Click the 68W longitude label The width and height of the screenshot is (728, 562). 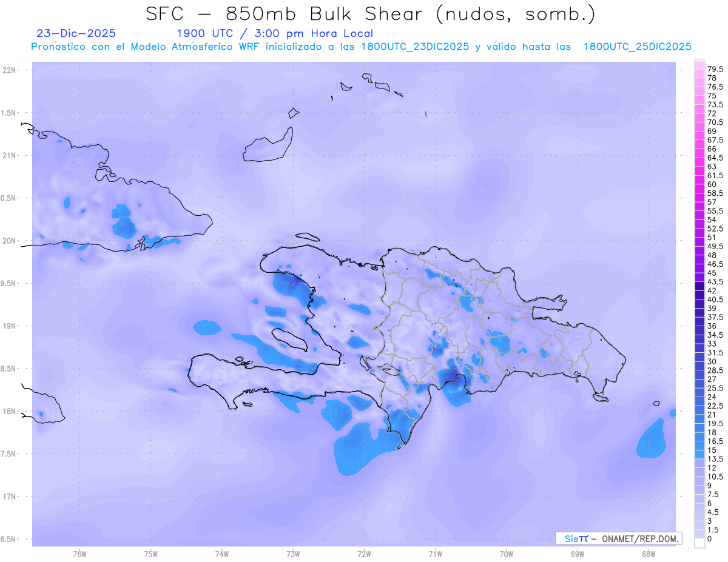click(649, 554)
